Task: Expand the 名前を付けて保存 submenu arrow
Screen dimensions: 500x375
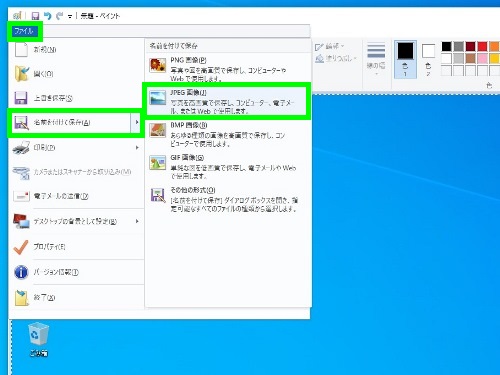Action: (137, 122)
